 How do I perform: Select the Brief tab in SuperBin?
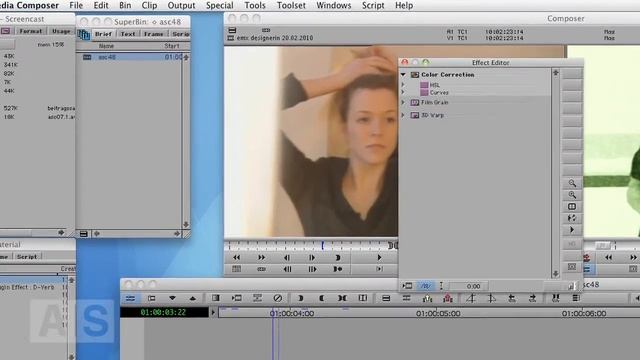(x=103, y=34)
